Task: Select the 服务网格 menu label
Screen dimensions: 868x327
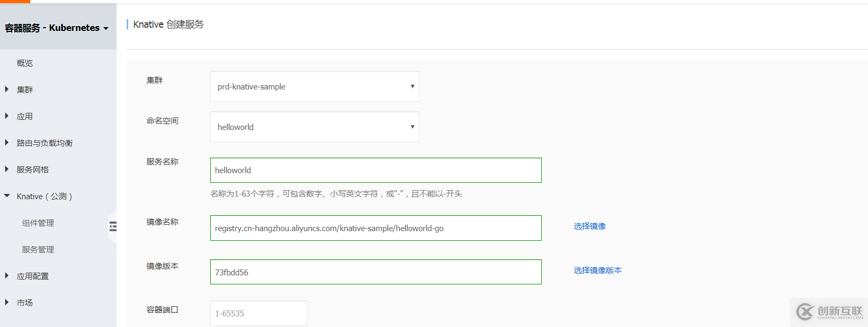Action: (x=32, y=169)
